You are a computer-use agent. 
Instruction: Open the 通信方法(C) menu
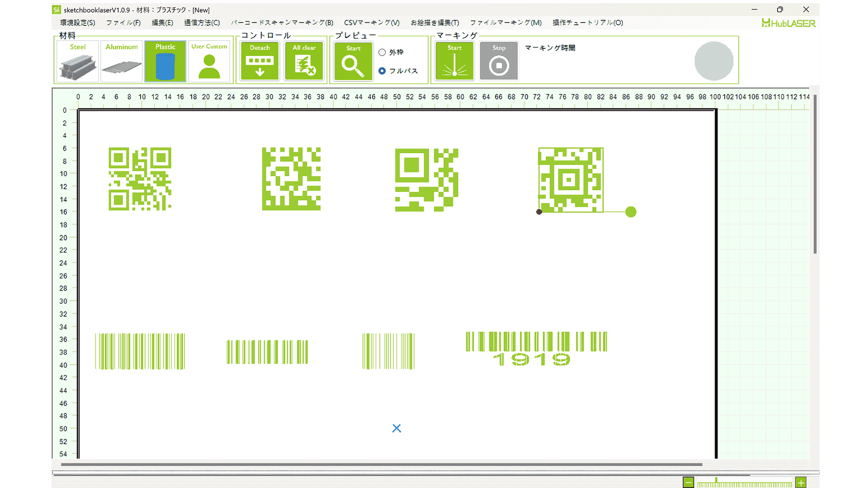pyautogui.click(x=202, y=23)
